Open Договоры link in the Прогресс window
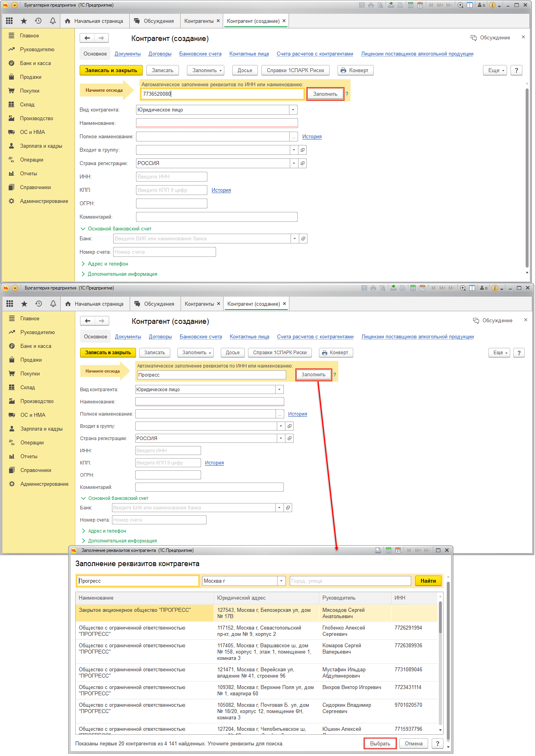Image resolution: width=535 pixels, height=756 pixels. tap(160, 337)
